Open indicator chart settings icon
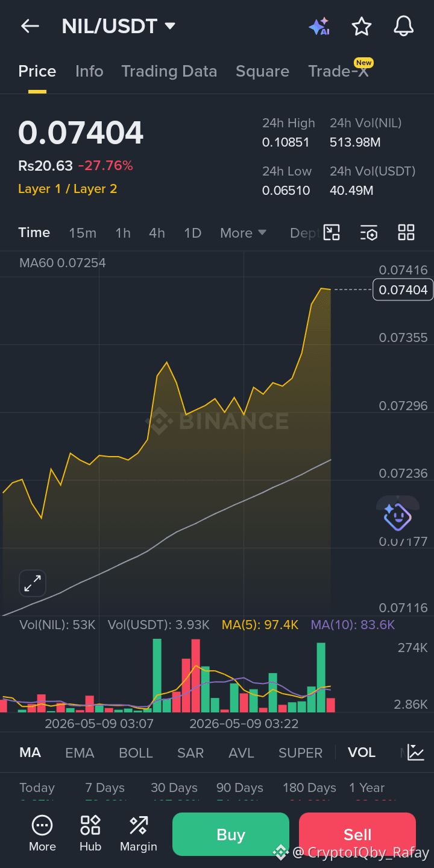 (x=416, y=752)
